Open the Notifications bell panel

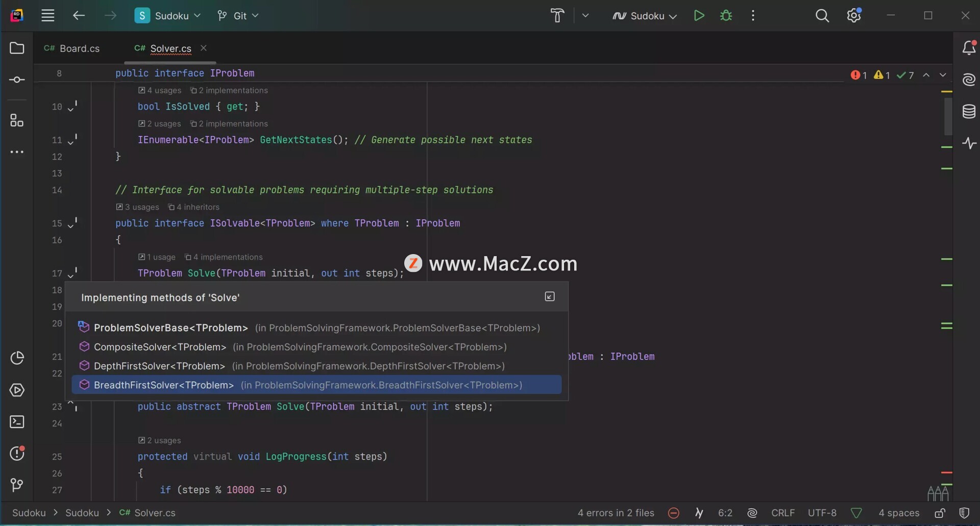point(969,48)
